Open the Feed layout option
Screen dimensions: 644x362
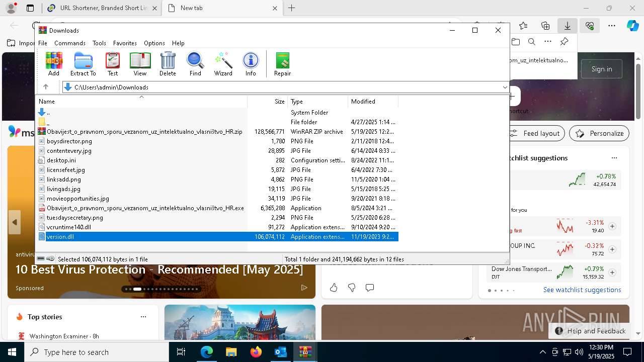pyautogui.click(x=535, y=133)
